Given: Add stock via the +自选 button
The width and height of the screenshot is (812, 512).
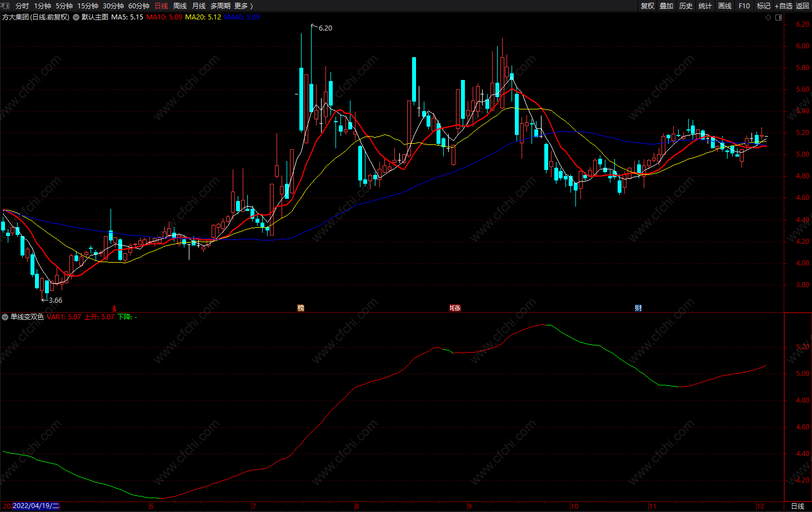Looking at the screenshot, I should point(784,6).
